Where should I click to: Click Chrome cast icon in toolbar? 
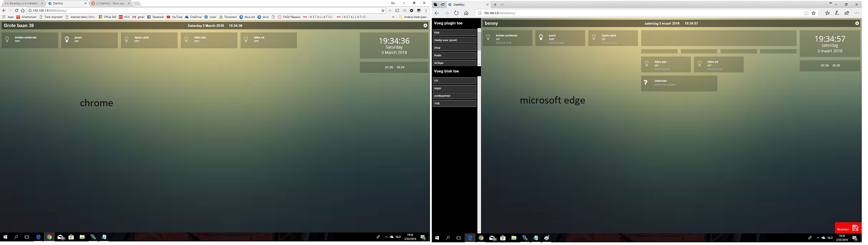click(x=397, y=10)
